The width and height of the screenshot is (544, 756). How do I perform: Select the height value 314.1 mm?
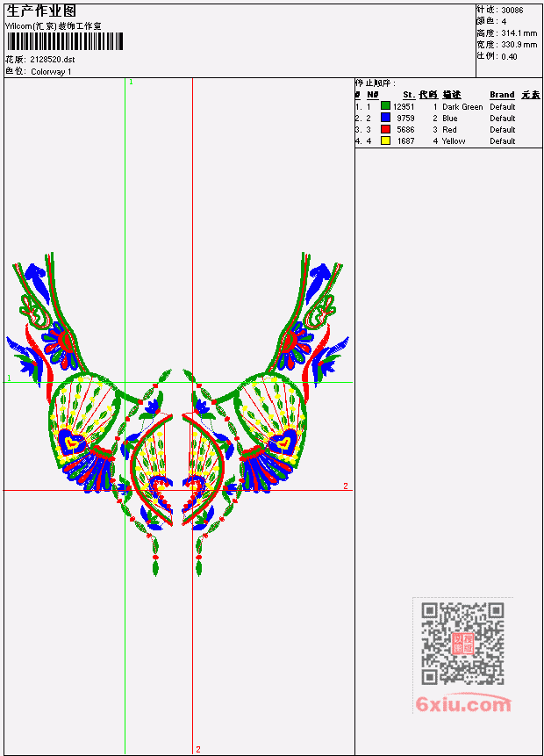[x=519, y=33]
